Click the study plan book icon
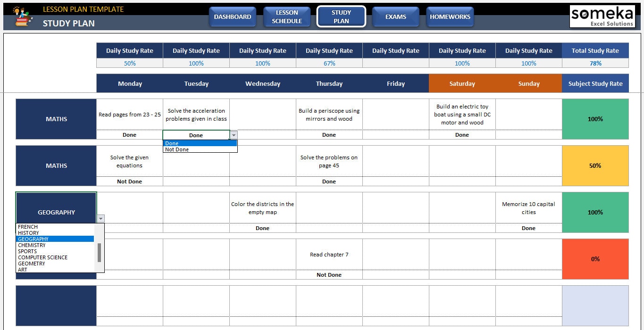 (22, 16)
